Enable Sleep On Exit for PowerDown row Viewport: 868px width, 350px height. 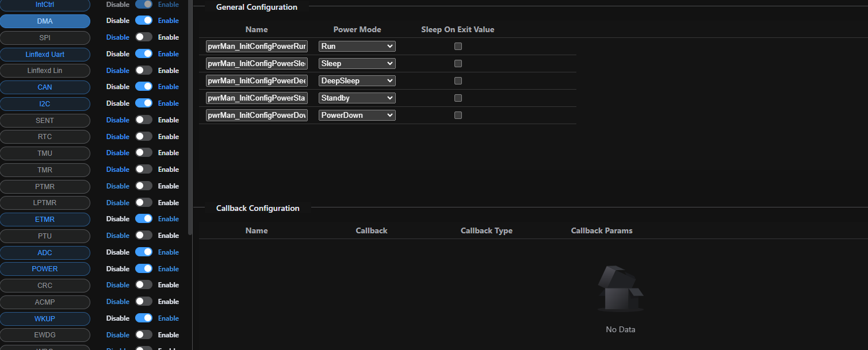coord(458,116)
